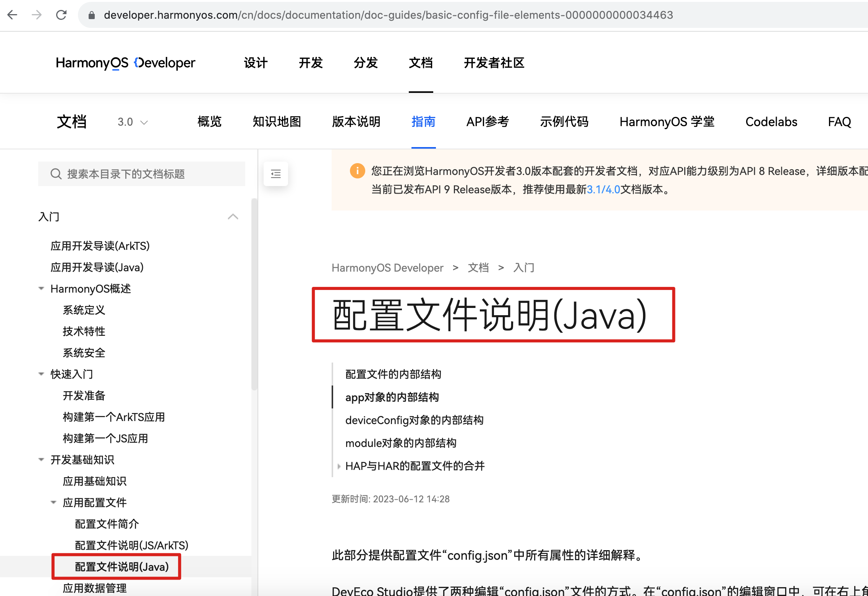This screenshot has width=868, height=596.
Task: Jump to app对象的内部结构 section
Action: [392, 397]
